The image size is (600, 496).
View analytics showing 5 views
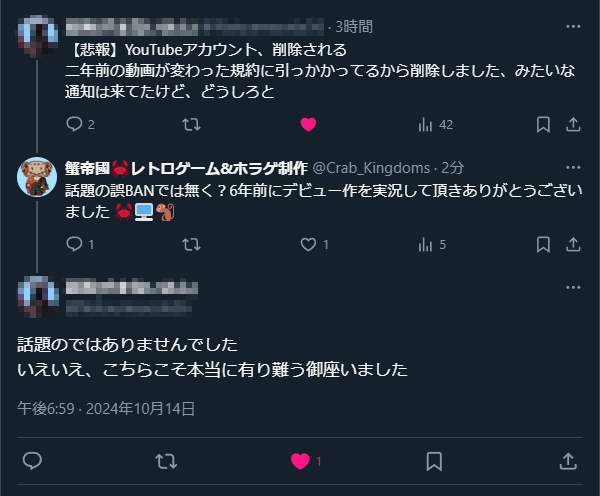click(425, 244)
